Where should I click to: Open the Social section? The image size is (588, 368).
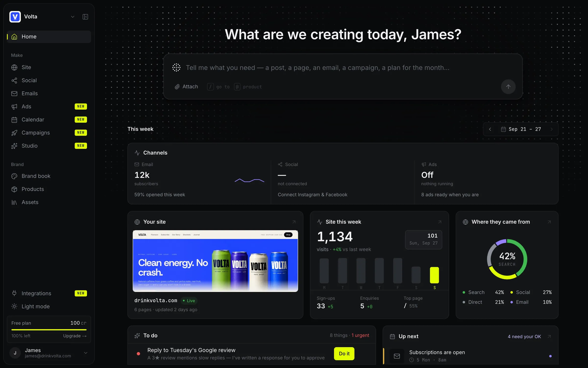click(49, 80)
